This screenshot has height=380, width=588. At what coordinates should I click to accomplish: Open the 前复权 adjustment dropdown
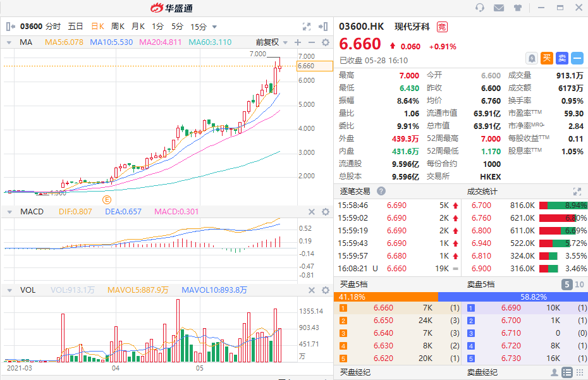pyautogui.click(x=271, y=42)
